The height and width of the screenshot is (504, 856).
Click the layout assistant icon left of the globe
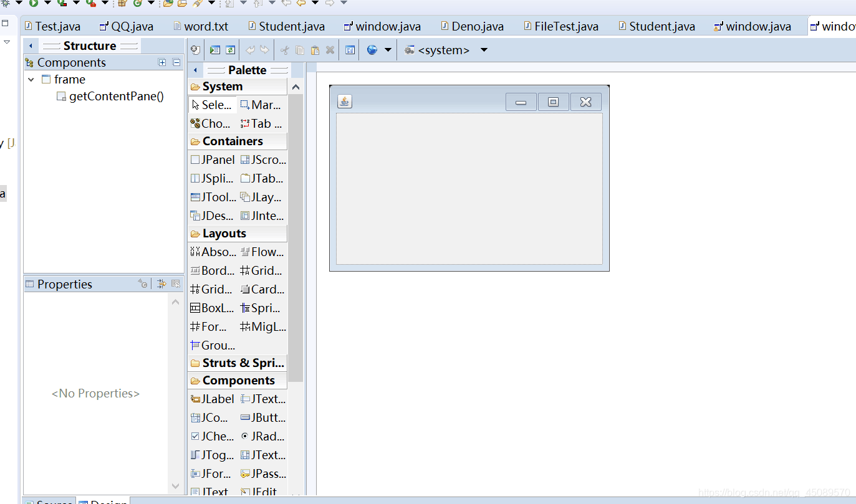pos(350,50)
